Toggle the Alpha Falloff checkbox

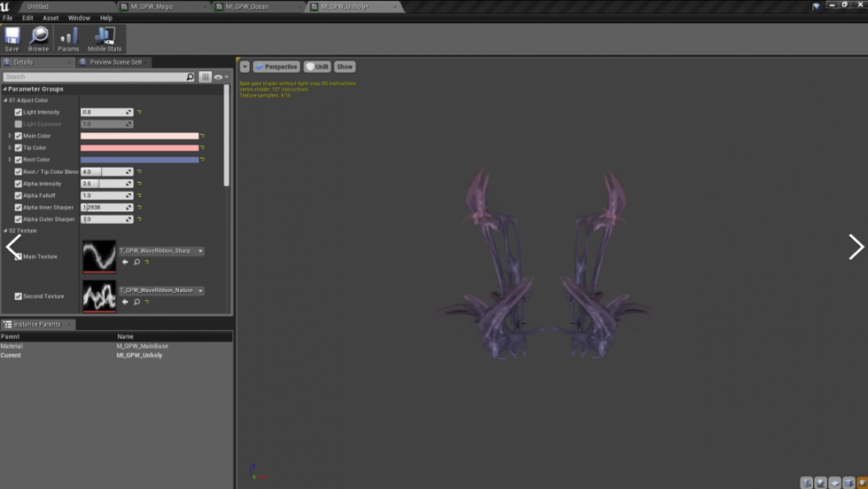(x=19, y=195)
